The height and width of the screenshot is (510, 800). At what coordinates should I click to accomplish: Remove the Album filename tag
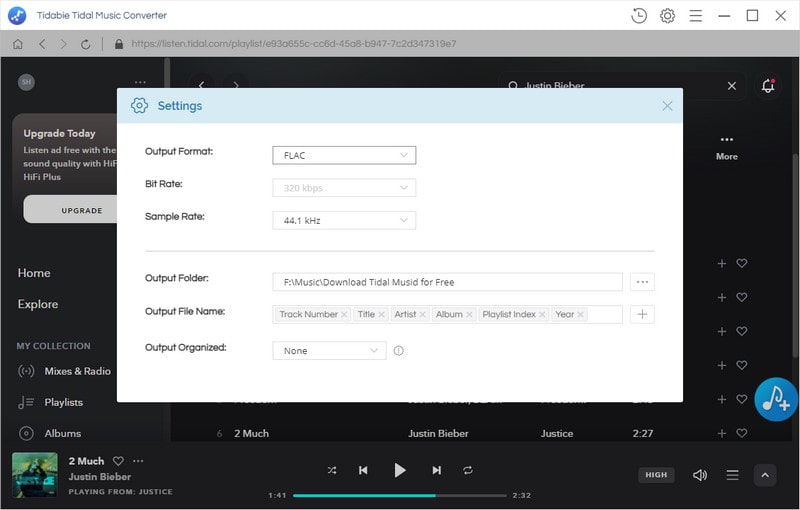click(469, 315)
